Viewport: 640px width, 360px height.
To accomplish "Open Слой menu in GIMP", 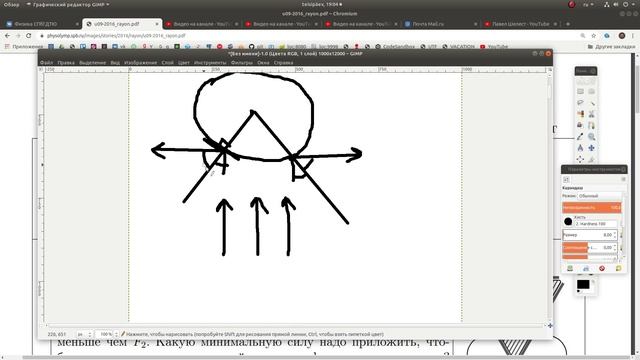I will pyautogui.click(x=167, y=62).
